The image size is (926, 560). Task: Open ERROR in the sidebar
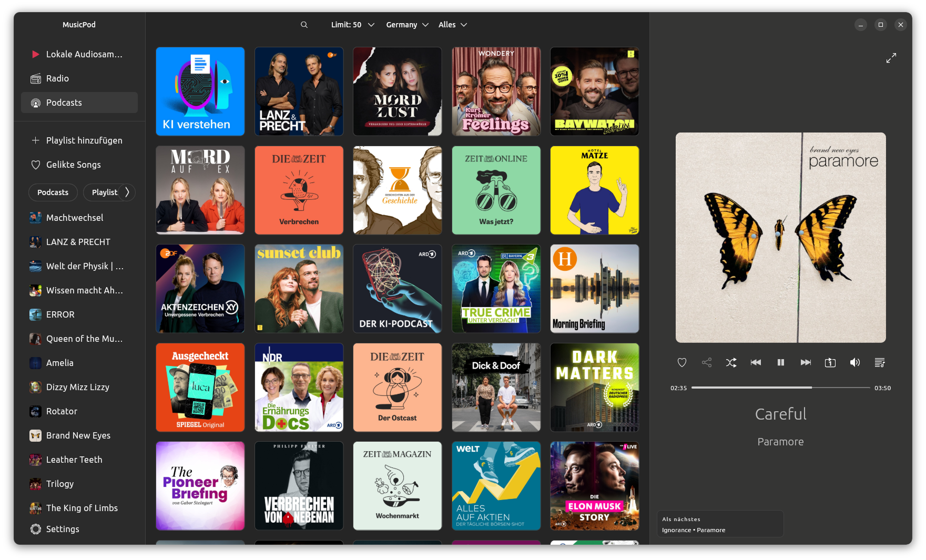coord(79,314)
